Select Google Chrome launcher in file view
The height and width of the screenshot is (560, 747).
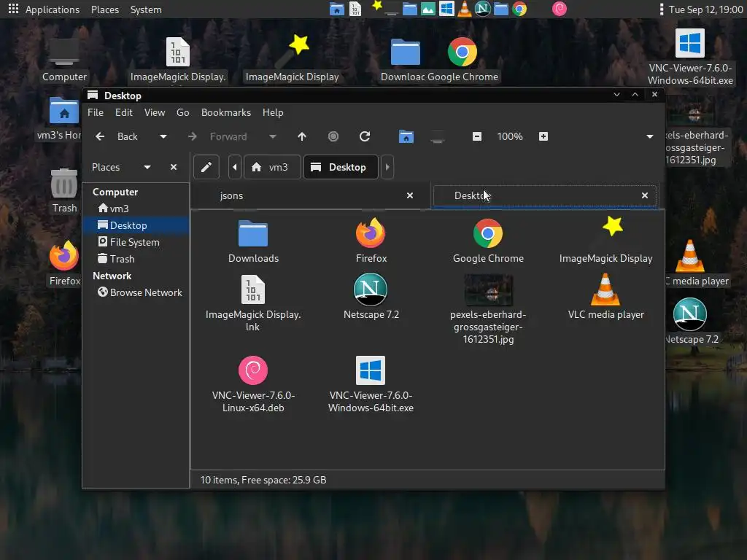[488, 233]
